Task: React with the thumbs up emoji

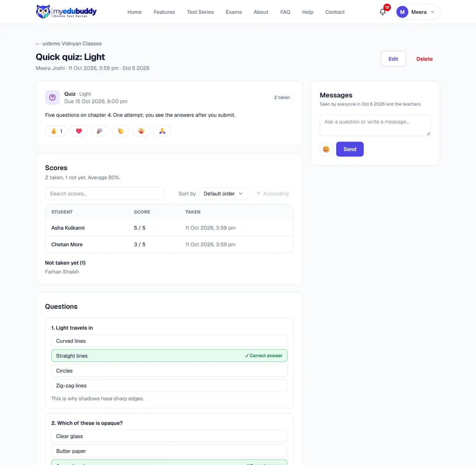Action: (56, 131)
